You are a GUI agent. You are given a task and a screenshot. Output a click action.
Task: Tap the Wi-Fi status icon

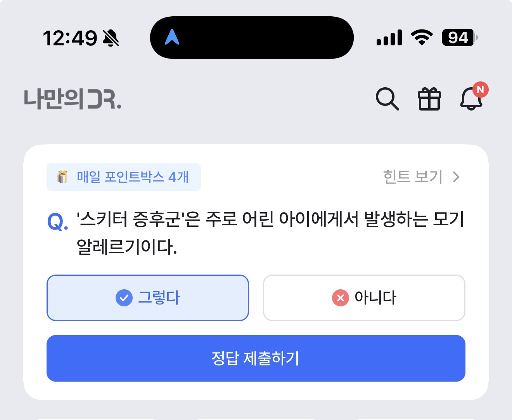click(x=422, y=37)
